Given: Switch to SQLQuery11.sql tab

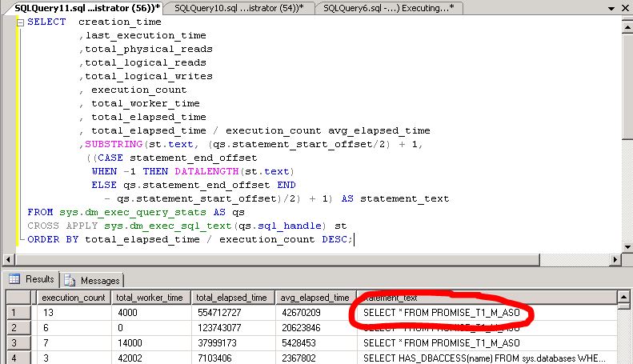Looking at the screenshot, I should [x=86, y=8].
